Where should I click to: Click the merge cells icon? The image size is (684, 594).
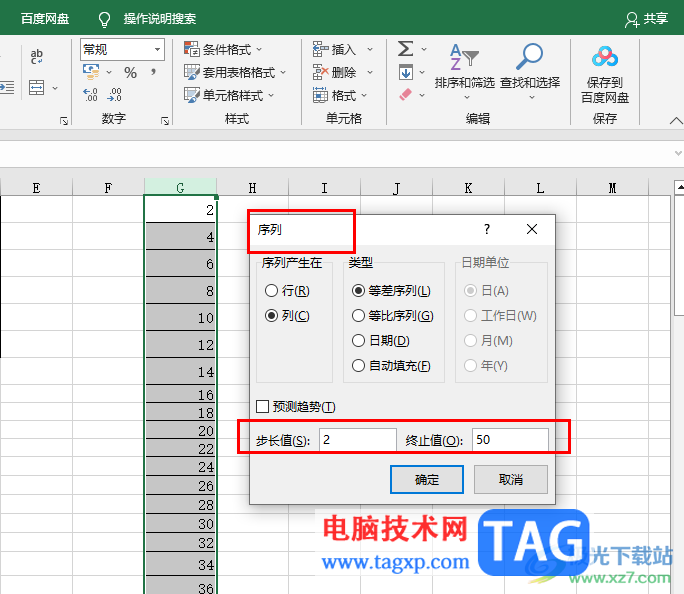tap(36, 88)
